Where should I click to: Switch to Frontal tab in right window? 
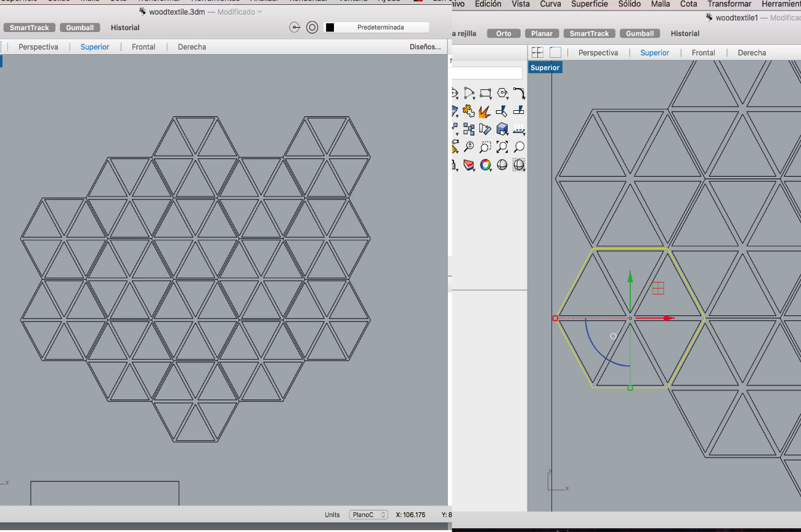coord(704,53)
